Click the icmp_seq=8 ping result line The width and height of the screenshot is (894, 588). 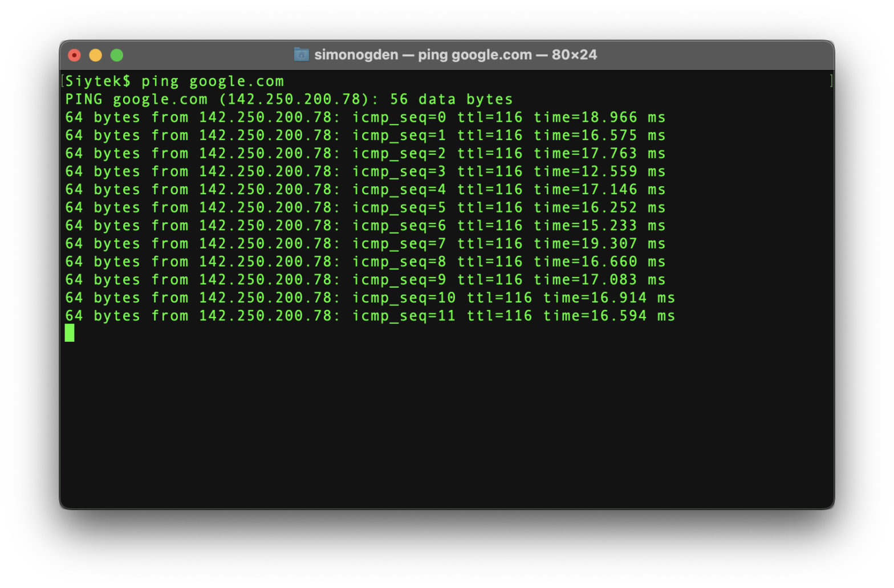pyautogui.click(x=365, y=262)
